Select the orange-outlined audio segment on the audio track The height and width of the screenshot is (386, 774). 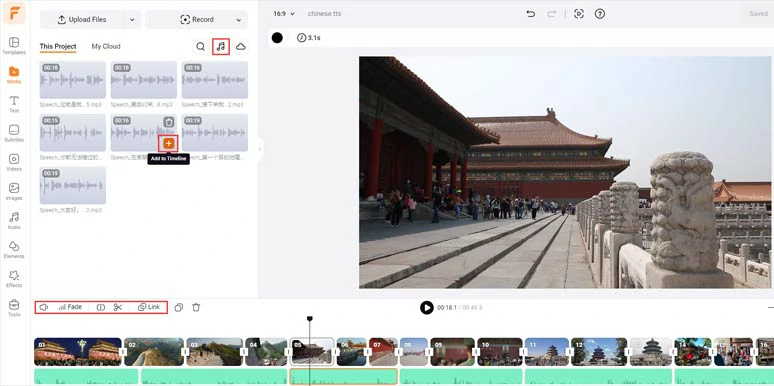(x=344, y=377)
